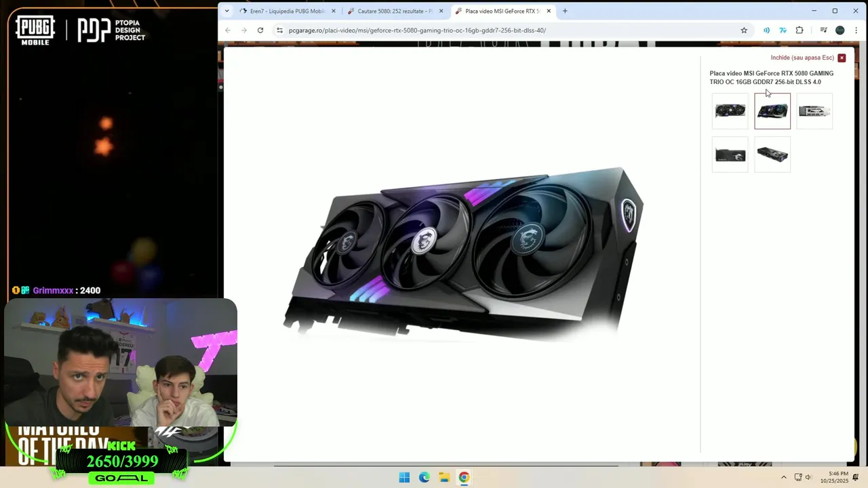Open the tab search dropdown arrow

(x=226, y=11)
